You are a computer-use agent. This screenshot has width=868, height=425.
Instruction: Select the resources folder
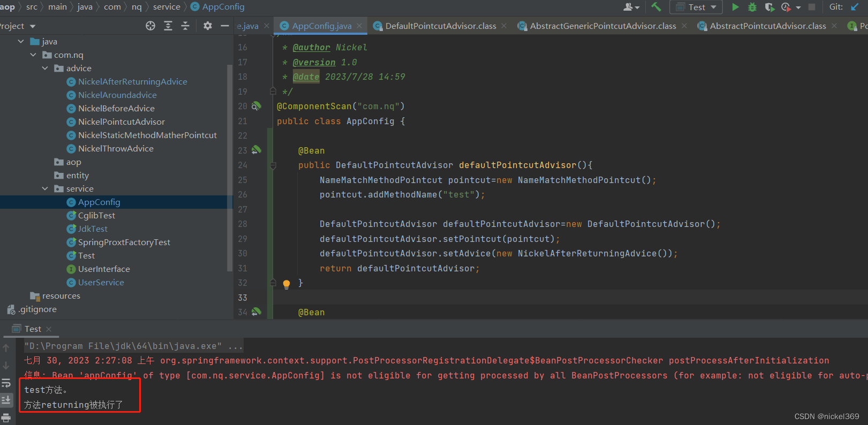(55, 295)
